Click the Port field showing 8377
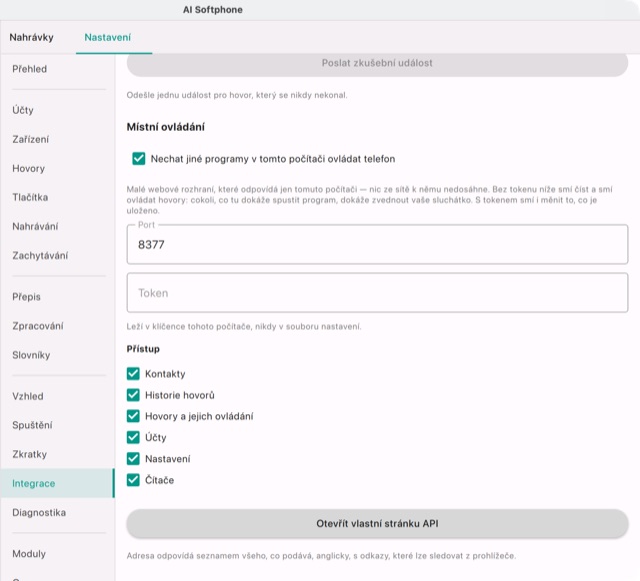This screenshot has width=640, height=581. [x=377, y=245]
